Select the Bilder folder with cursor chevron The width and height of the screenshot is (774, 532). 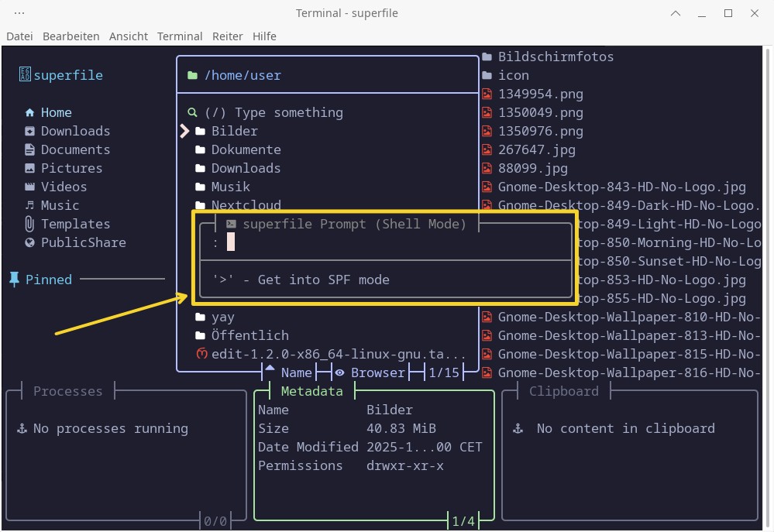(x=234, y=131)
